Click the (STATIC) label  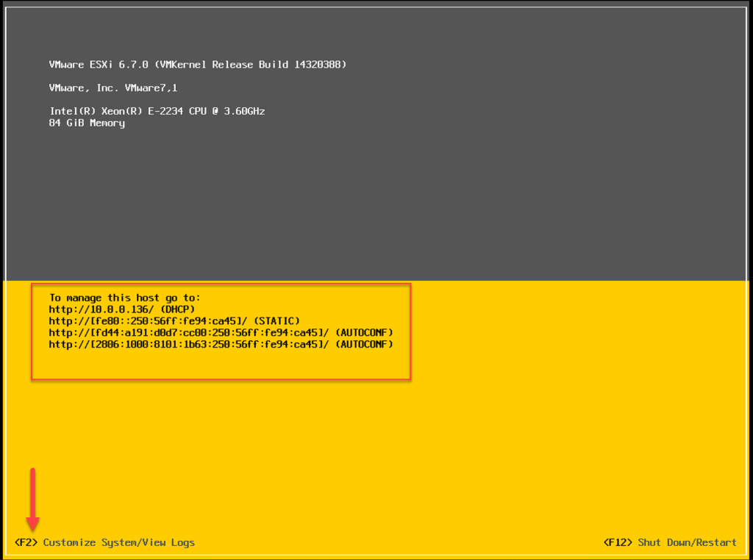pos(277,321)
